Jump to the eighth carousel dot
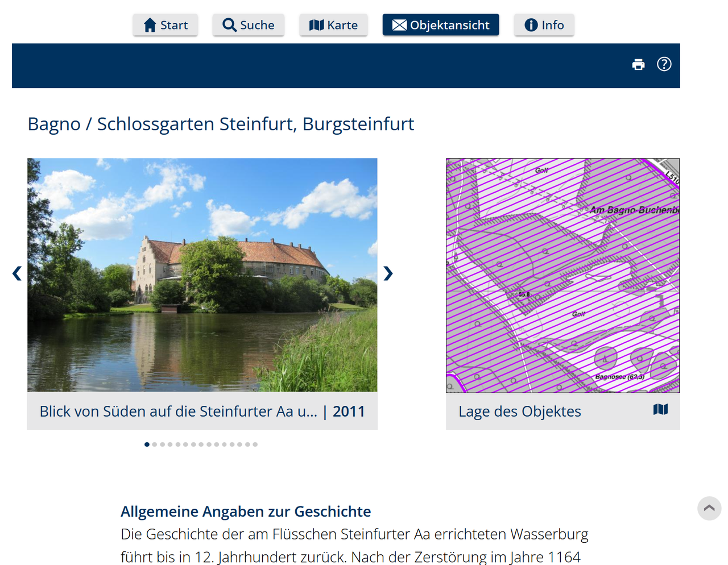The width and height of the screenshot is (728, 565). point(201,444)
